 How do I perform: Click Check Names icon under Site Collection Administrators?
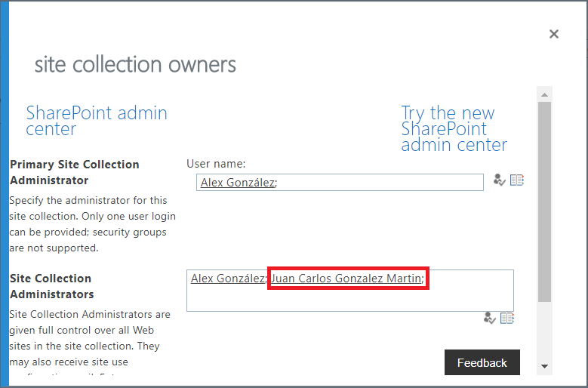(489, 318)
